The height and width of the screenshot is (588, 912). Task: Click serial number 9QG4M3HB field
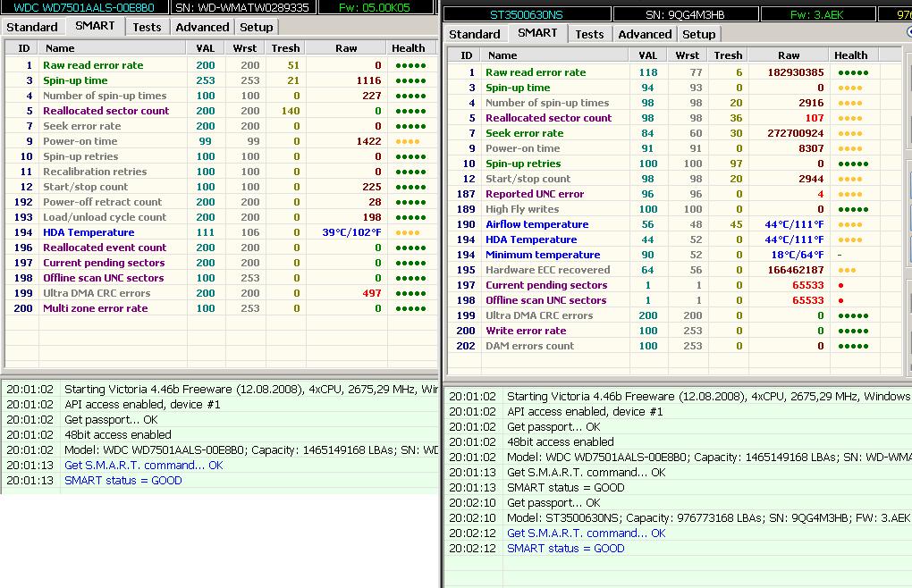(685, 14)
